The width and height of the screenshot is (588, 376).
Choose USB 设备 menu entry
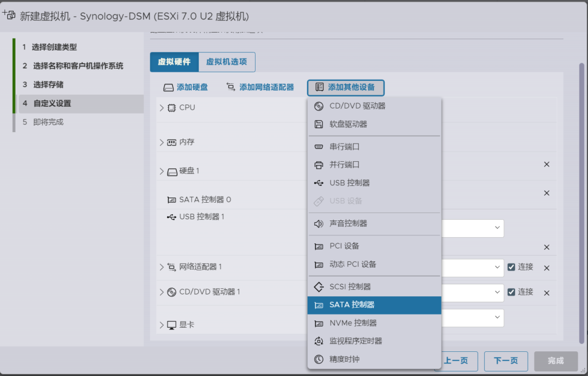pyautogui.click(x=374, y=201)
